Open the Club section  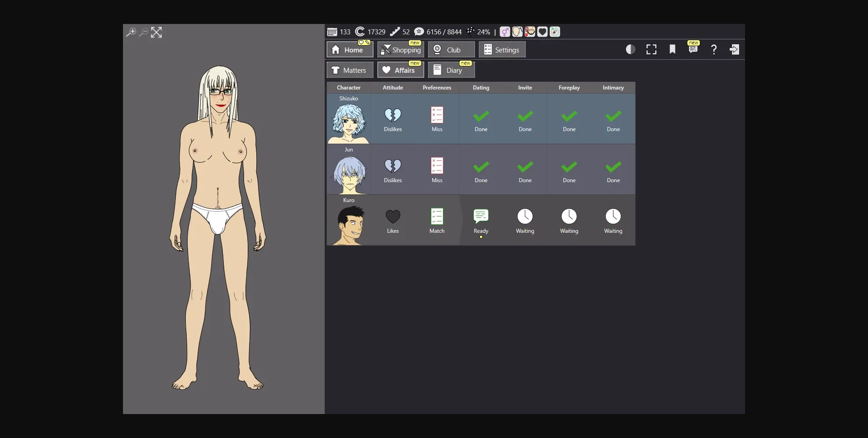451,50
